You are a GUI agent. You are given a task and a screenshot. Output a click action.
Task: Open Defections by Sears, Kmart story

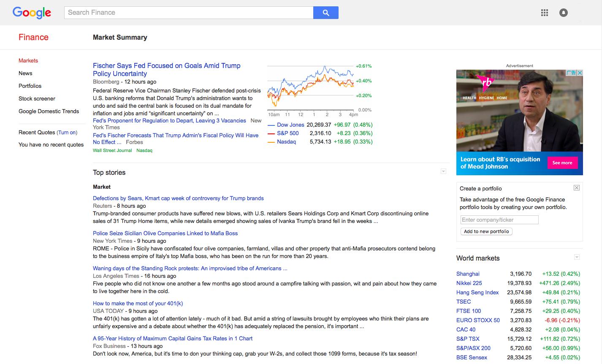pyautogui.click(x=178, y=198)
